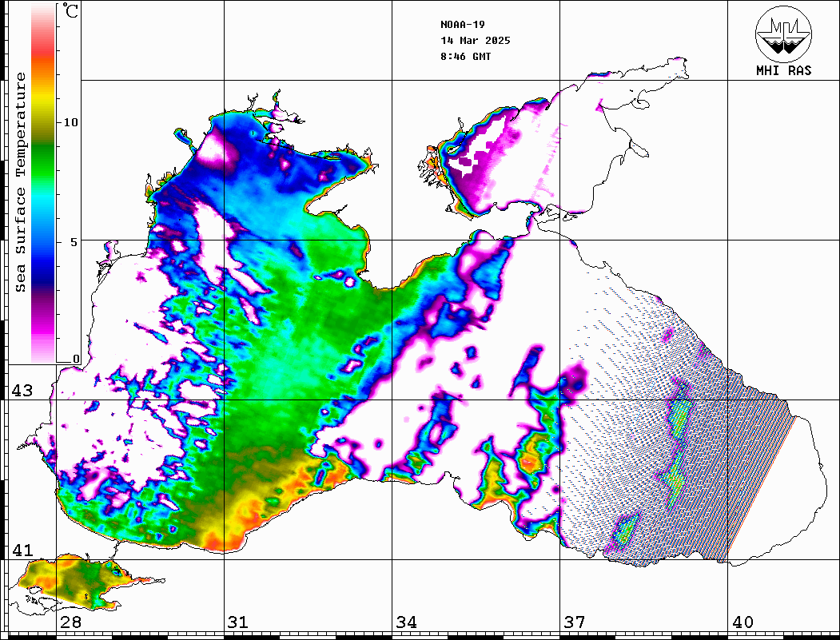Click longitude label "34"
840x640 pixels.
406,622
